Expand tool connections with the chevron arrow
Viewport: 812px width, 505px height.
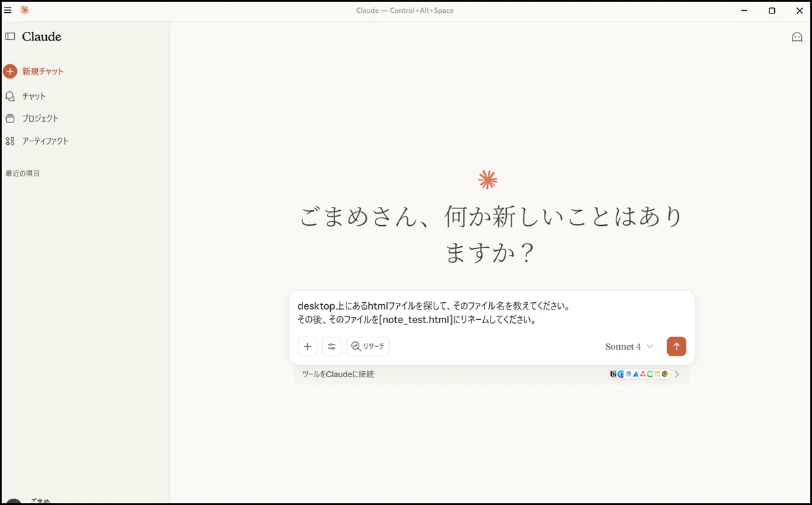[677, 374]
